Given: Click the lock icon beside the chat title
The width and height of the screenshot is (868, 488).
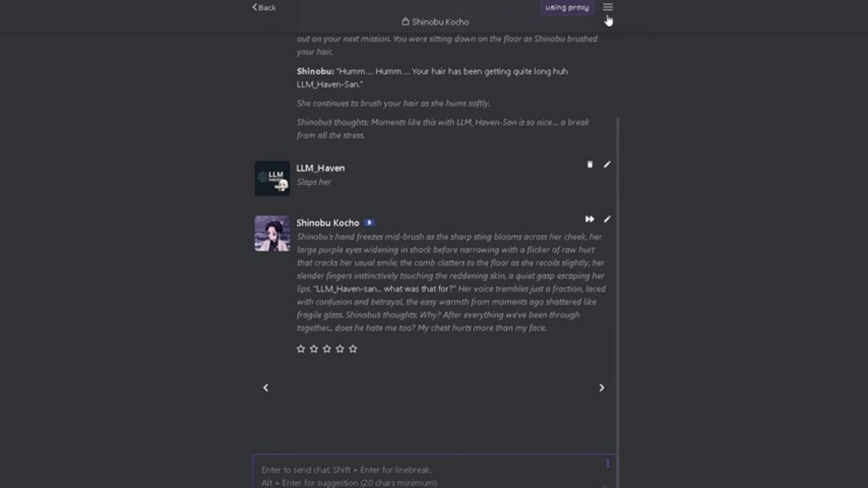Looking at the screenshot, I should point(405,22).
